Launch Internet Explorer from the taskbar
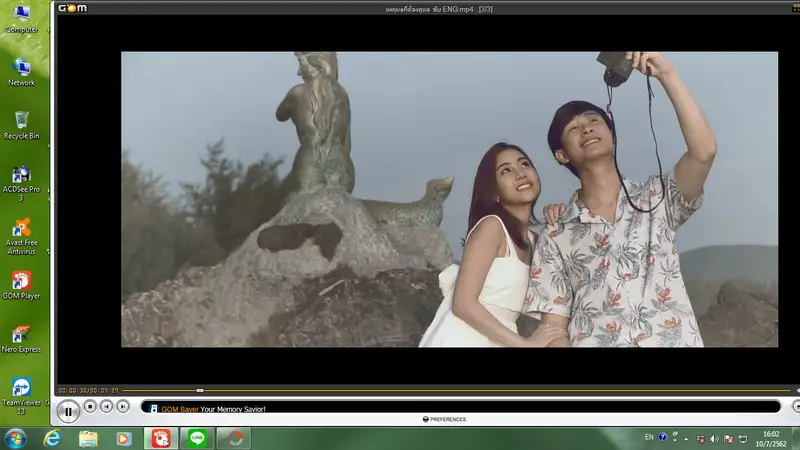Image resolution: width=800 pixels, height=450 pixels. [x=52, y=438]
